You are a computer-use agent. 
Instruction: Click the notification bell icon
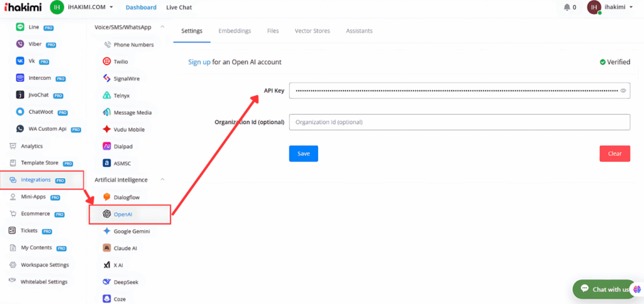(x=567, y=8)
